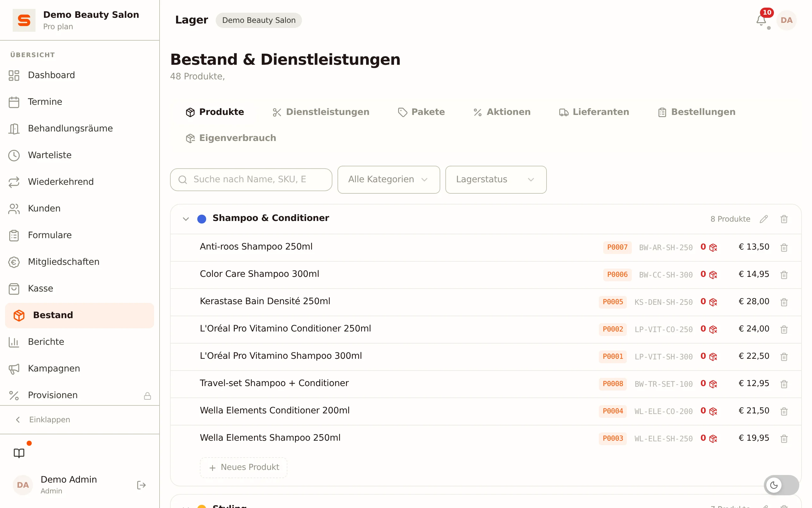
Task: Toggle dark mode switch
Action: click(x=781, y=485)
